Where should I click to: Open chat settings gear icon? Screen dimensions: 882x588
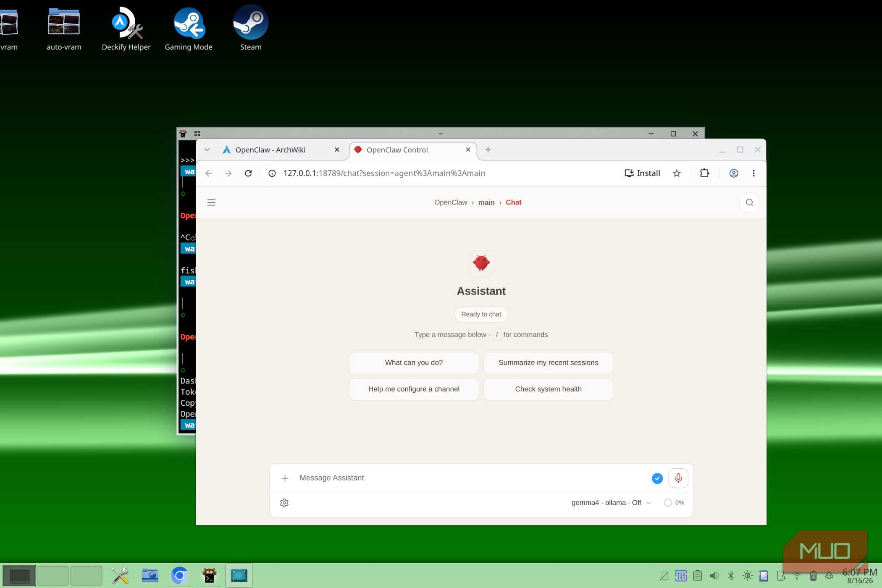[284, 503]
